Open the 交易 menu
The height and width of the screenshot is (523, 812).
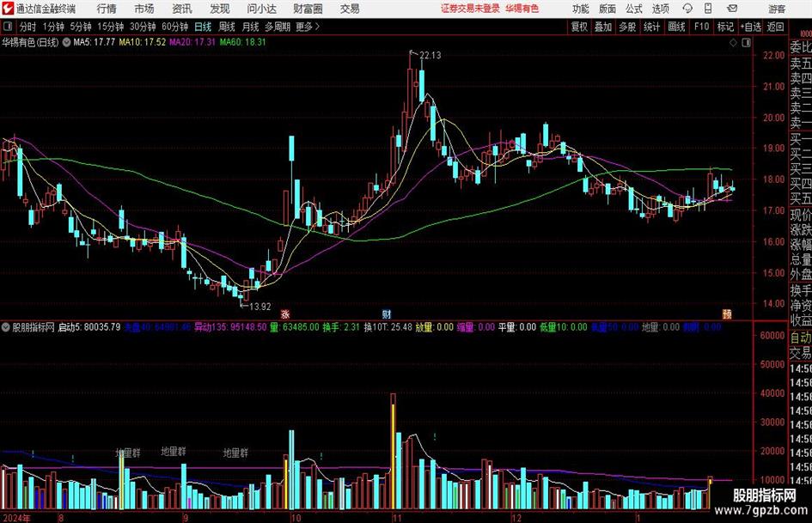coord(350,9)
